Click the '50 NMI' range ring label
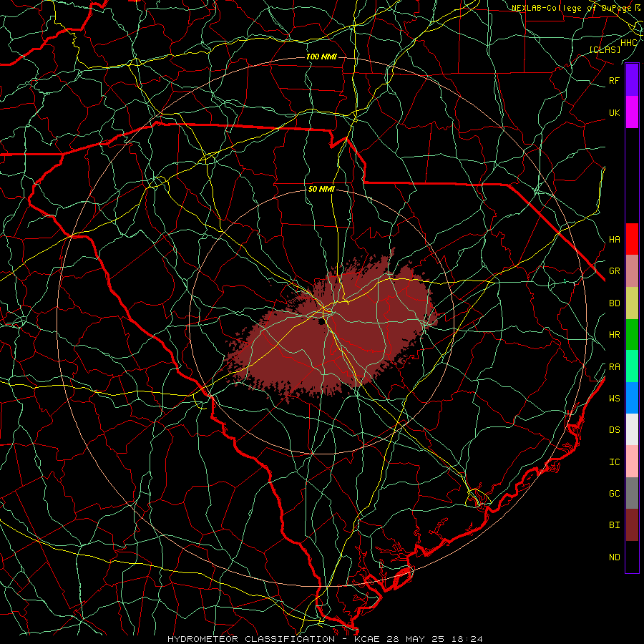Viewport: 644px width, 644px height. pyautogui.click(x=321, y=189)
